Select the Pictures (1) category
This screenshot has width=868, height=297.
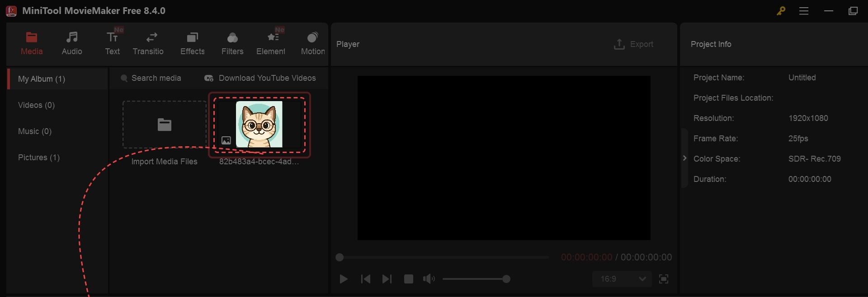[39, 158]
